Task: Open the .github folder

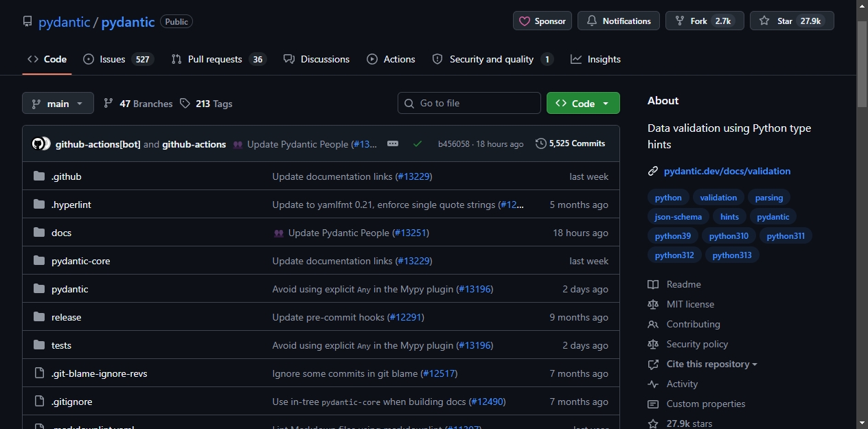Action: tap(66, 176)
